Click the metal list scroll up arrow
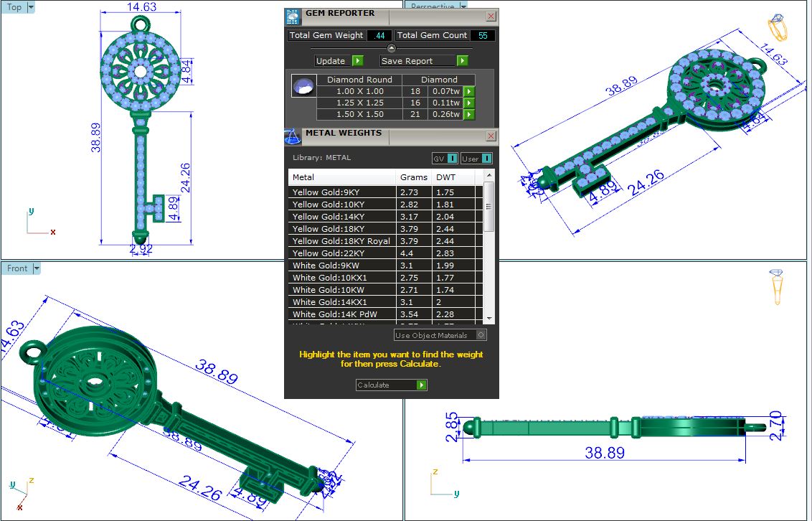This screenshot has width=812, height=521. [489, 176]
